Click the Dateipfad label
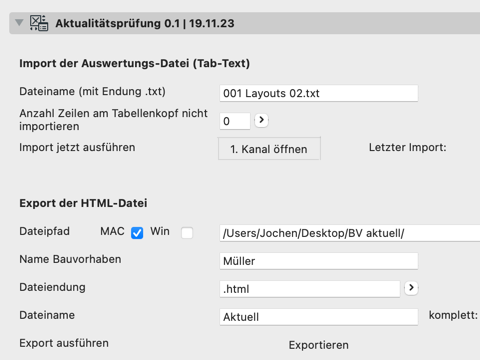This screenshot has width=480, height=360. point(44,231)
